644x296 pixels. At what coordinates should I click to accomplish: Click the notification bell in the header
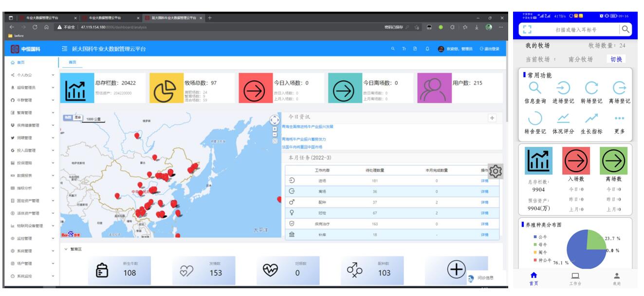pyautogui.click(x=427, y=49)
